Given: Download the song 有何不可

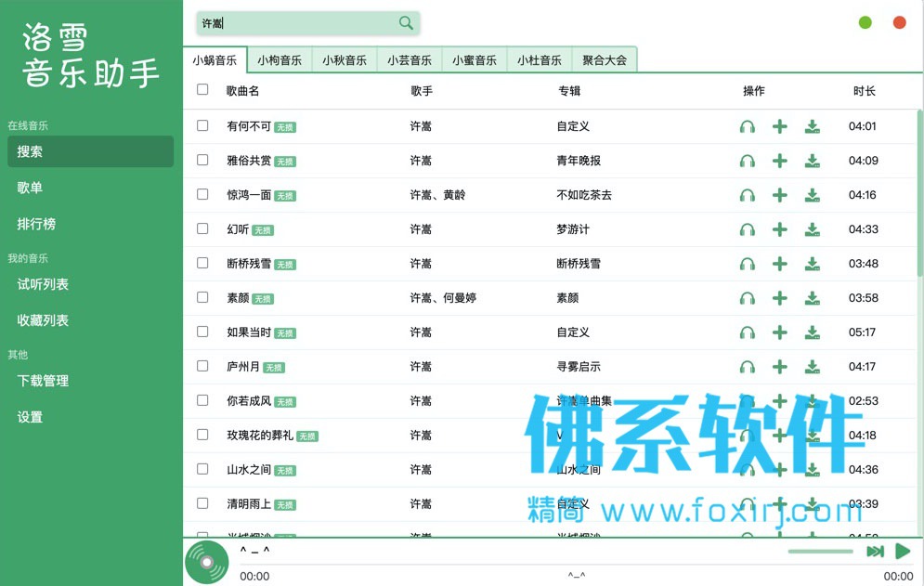Looking at the screenshot, I should click(x=812, y=126).
